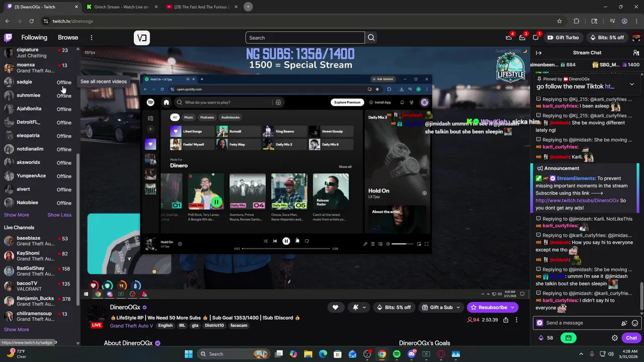Enable Spotify shuffle
Viewport: 644px width, 362px height.
(x=265, y=241)
